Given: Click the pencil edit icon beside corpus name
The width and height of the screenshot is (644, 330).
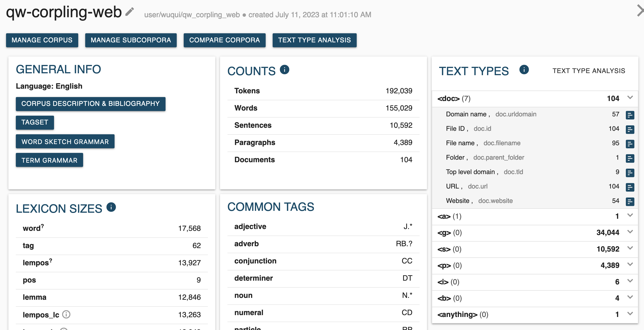Looking at the screenshot, I should click(x=129, y=12).
